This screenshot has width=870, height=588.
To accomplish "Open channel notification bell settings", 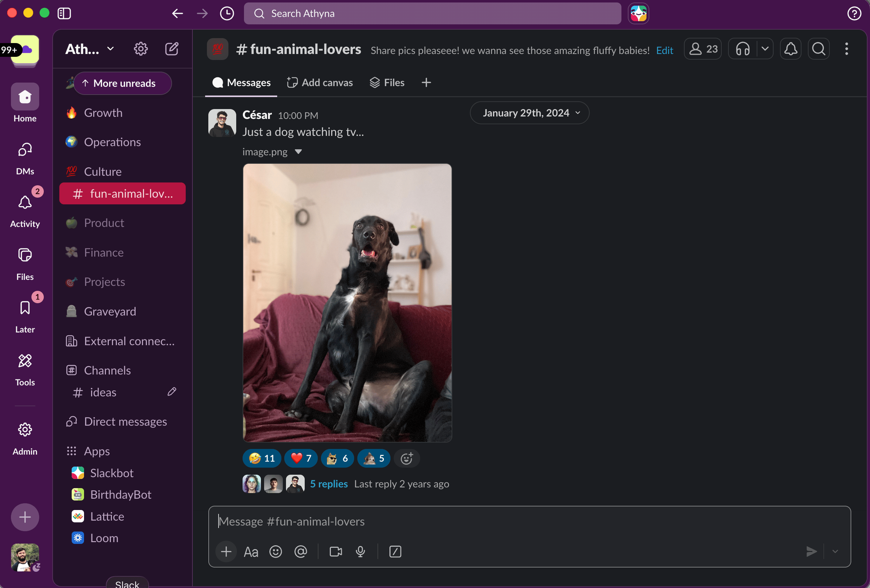I will pos(790,49).
